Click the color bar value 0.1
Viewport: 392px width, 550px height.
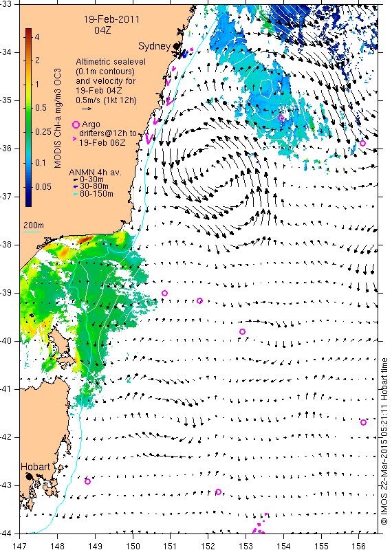(41, 163)
